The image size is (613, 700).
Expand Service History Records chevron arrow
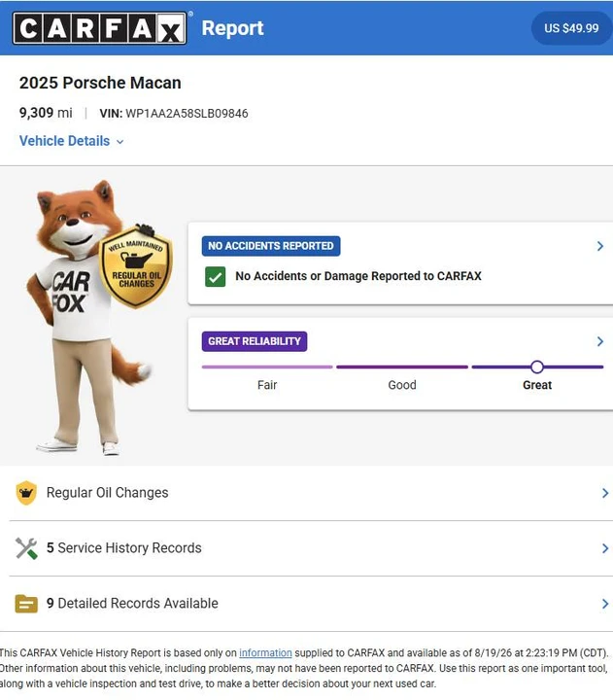tap(605, 548)
